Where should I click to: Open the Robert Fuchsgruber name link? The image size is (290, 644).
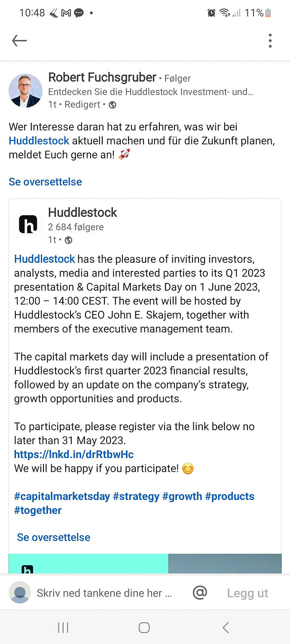pyautogui.click(x=102, y=77)
